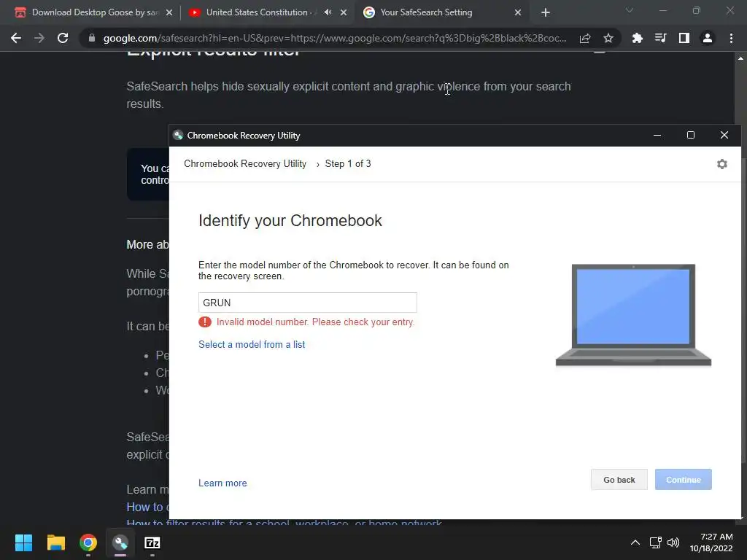Click Chromebook Recovery Utility title bar icon
The height and width of the screenshot is (560, 747).
(x=178, y=135)
